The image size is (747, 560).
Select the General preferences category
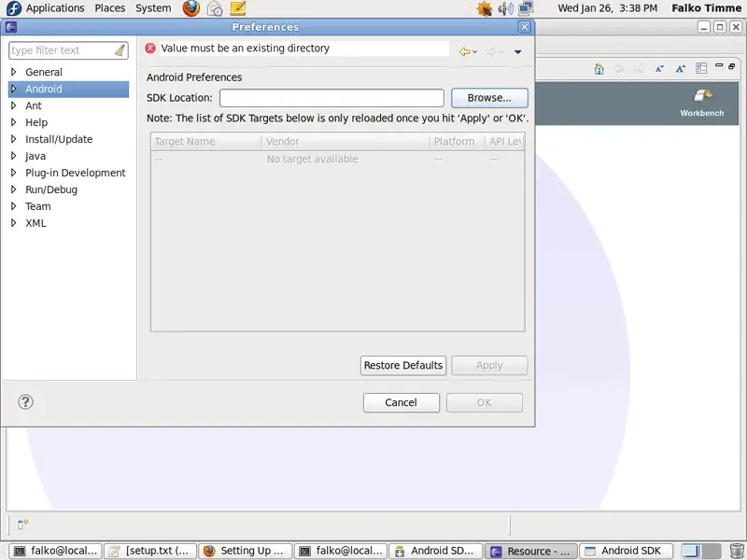[44, 72]
